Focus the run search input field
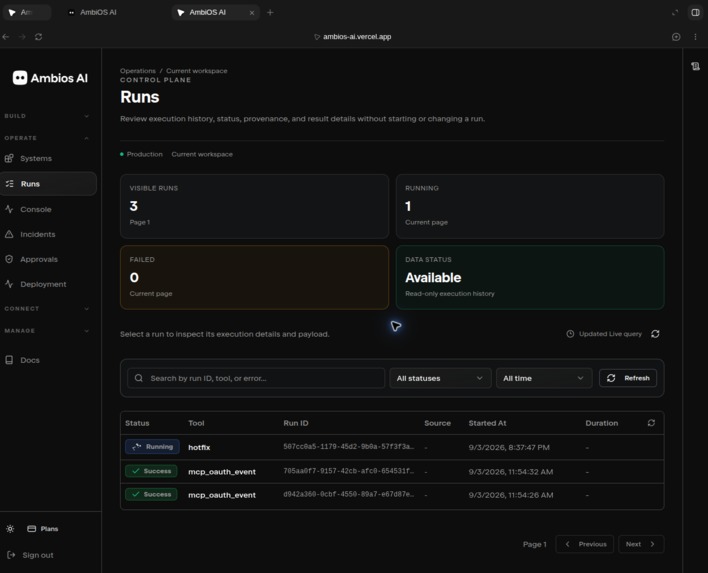Viewport: 708px width, 573px height. [256, 378]
